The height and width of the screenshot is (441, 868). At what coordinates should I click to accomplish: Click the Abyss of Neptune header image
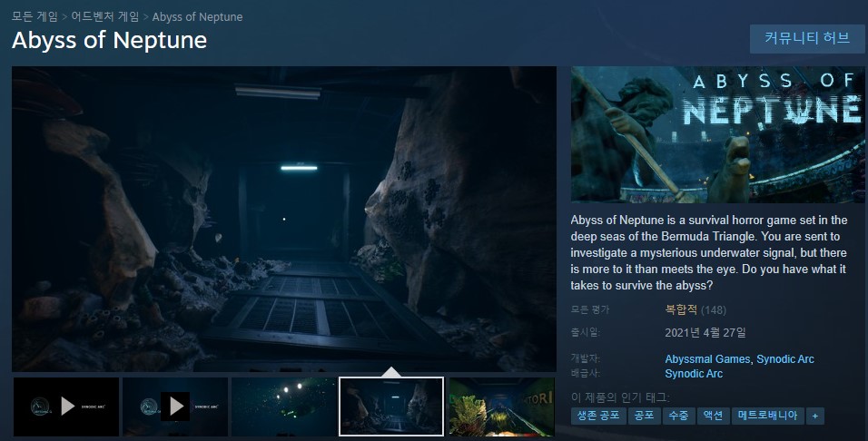[x=717, y=134]
